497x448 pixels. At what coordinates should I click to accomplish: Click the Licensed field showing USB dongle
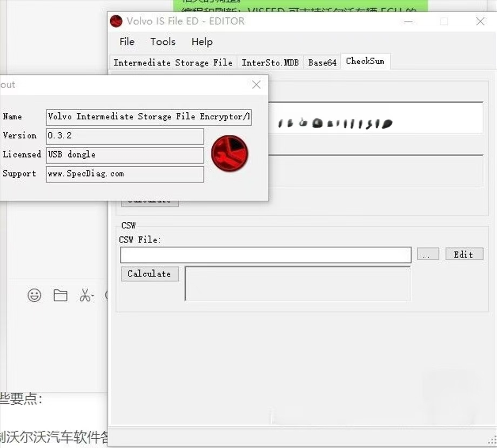(x=125, y=155)
